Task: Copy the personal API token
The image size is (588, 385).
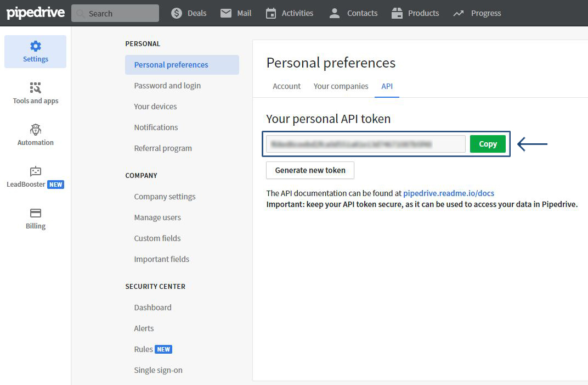Action: (488, 144)
